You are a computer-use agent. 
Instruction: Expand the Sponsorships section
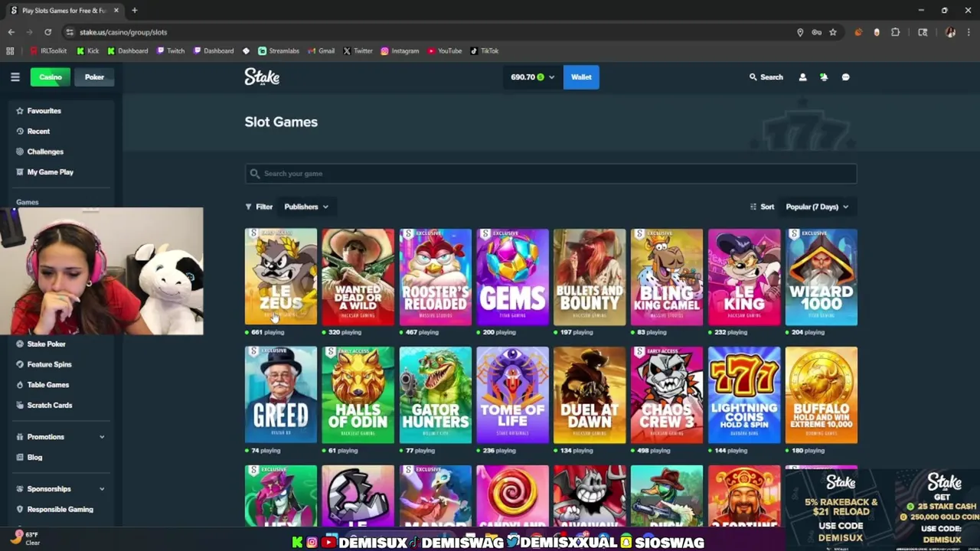click(60, 489)
